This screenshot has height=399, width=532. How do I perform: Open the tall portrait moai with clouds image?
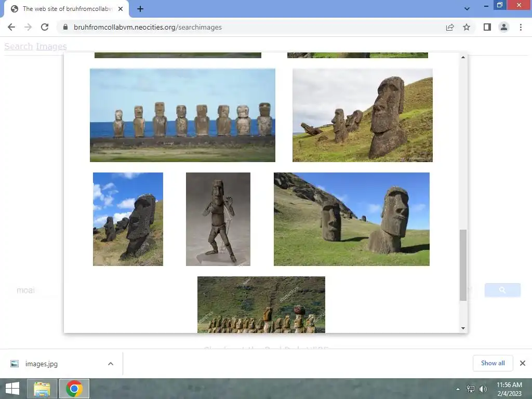[128, 219]
